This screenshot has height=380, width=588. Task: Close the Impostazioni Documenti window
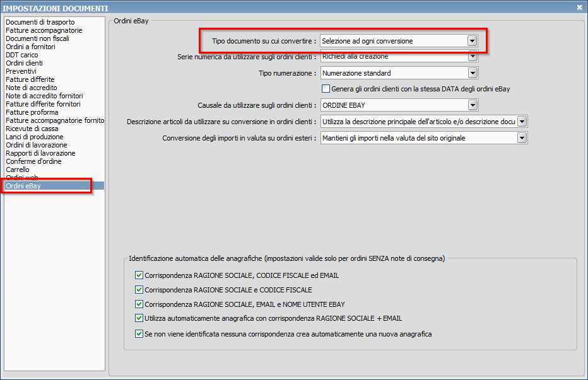pyautogui.click(x=579, y=7)
